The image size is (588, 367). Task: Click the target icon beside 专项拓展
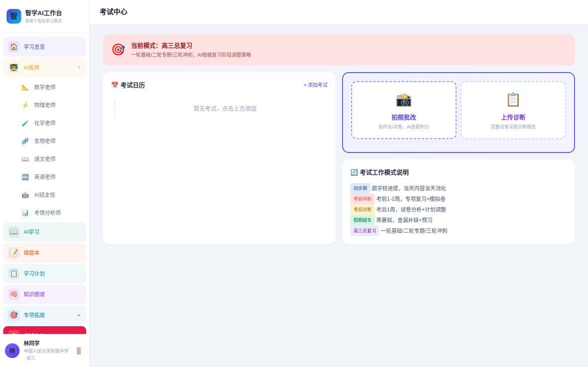coord(14,315)
